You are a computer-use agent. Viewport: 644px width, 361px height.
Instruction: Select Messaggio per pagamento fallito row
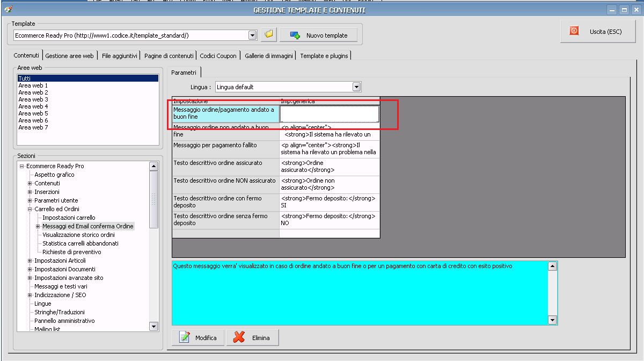(x=225, y=149)
